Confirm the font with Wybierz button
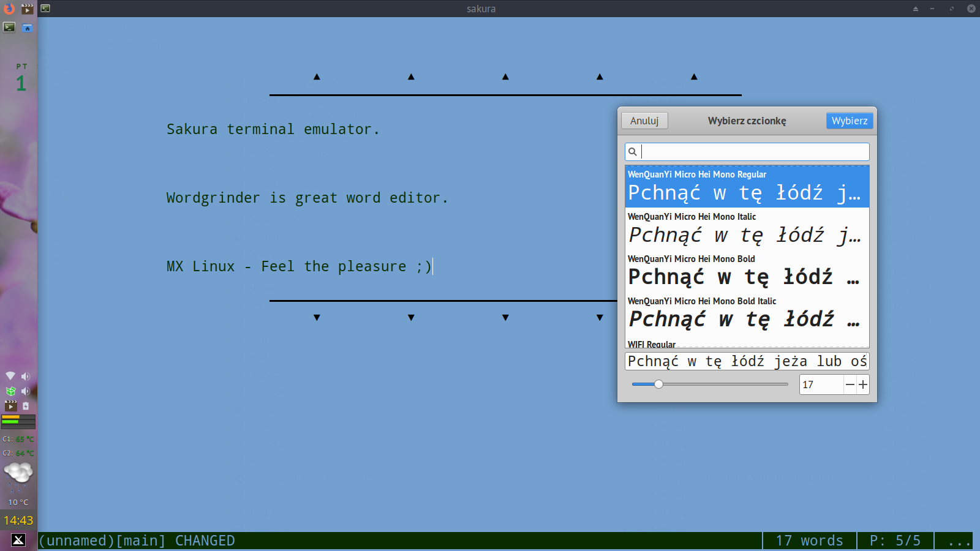 click(x=850, y=121)
